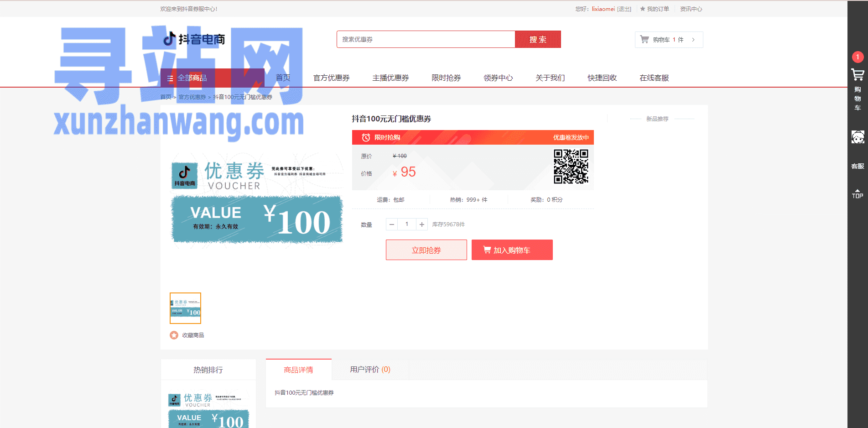Click the hamburger icon in 全部商品
This screenshot has height=428, width=868.
point(170,78)
